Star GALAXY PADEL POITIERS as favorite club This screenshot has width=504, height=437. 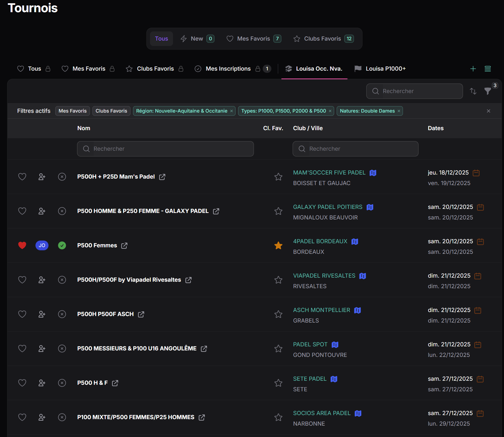click(x=278, y=211)
